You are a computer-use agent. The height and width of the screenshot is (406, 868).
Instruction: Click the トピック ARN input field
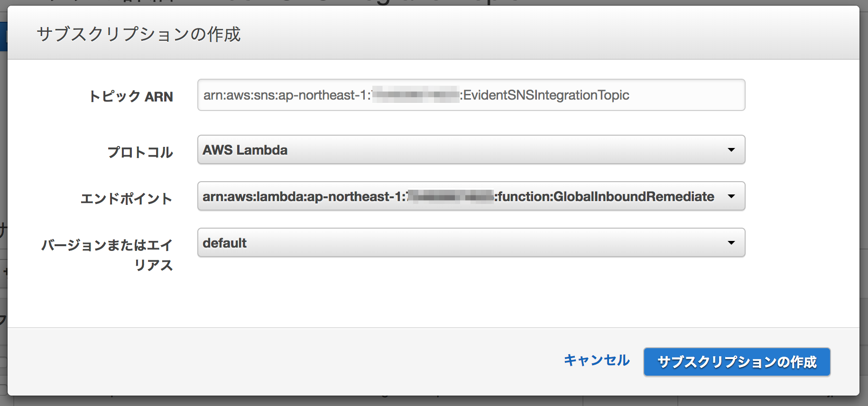[471, 95]
